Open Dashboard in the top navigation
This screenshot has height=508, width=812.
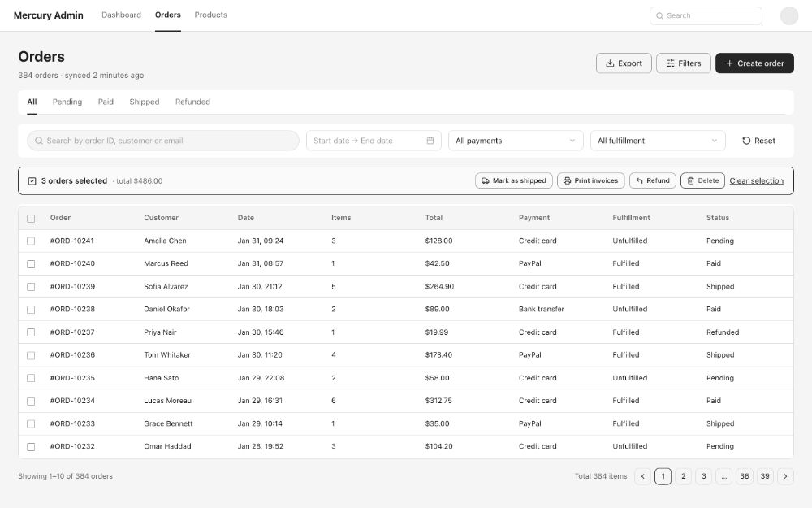(121, 15)
